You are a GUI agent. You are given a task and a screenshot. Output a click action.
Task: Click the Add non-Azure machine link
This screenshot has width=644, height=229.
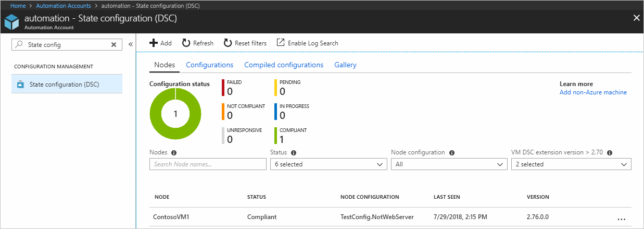pyautogui.click(x=593, y=92)
